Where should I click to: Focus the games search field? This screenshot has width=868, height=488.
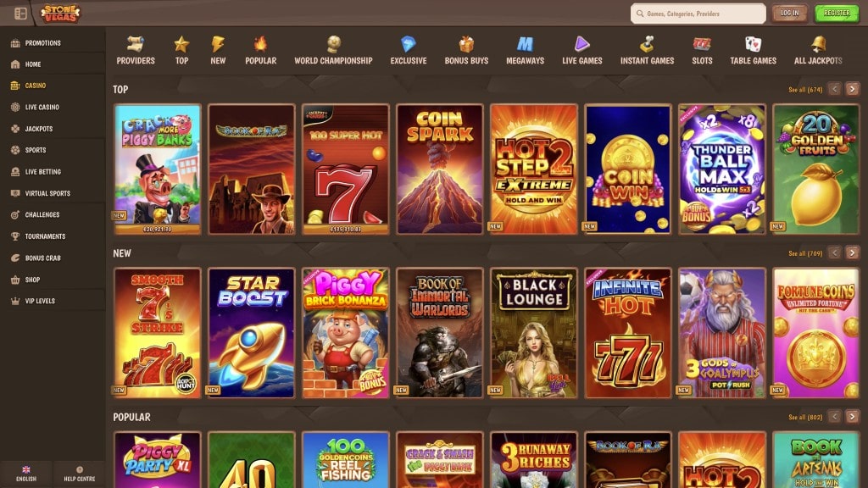point(698,14)
